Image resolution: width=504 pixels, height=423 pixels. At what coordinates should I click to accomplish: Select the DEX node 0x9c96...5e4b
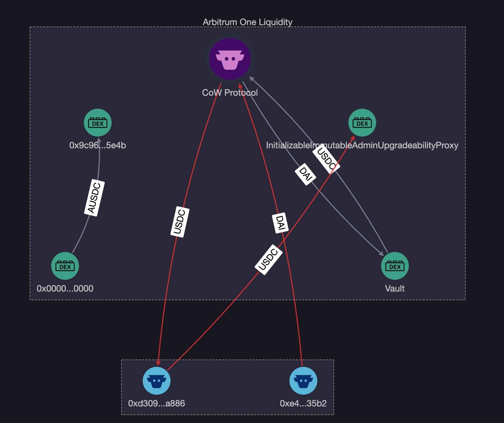coord(98,123)
